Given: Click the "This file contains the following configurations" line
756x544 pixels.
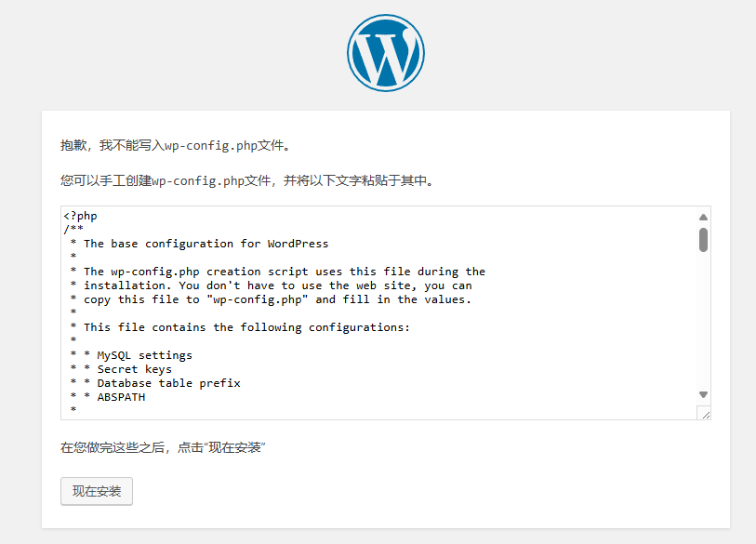Looking at the screenshot, I should pyautogui.click(x=246, y=327).
